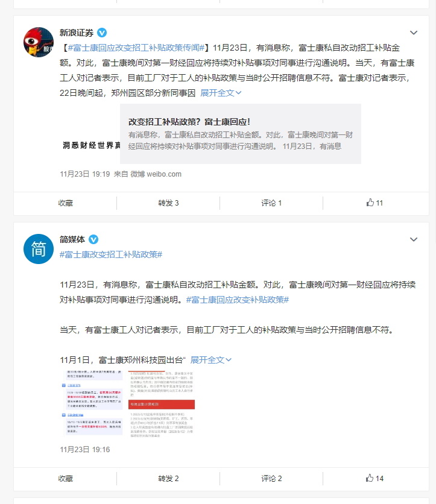Screen dimensions: 436x504
Task: Open 评论 1 comments on the 新浪证券 post
Action: pyautogui.click(x=271, y=203)
